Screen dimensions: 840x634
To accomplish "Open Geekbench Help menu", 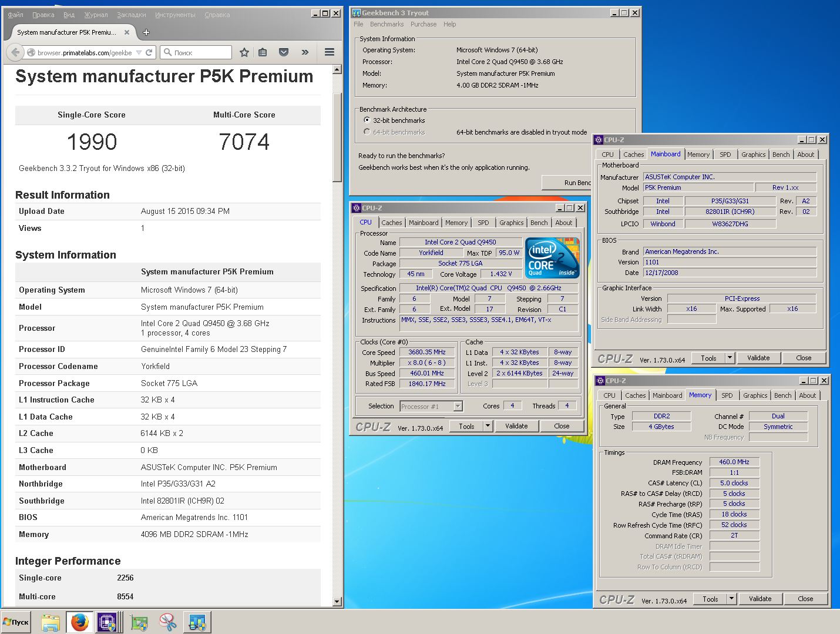I will (449, 24).
